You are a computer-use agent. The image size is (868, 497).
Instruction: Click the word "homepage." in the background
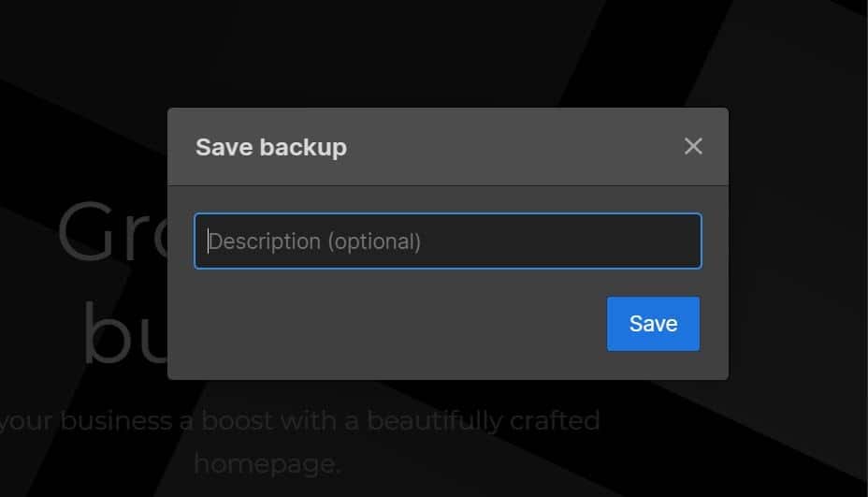tap(267, 461)
